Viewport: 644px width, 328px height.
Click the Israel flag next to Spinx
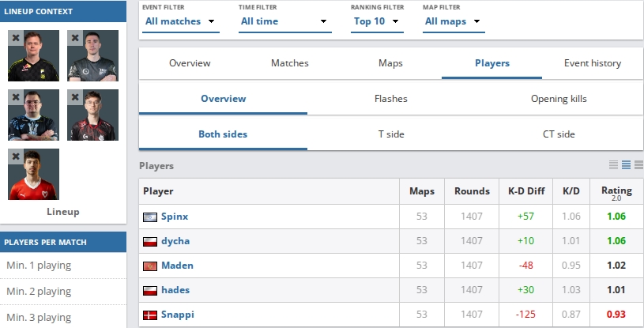coord(150,217)
